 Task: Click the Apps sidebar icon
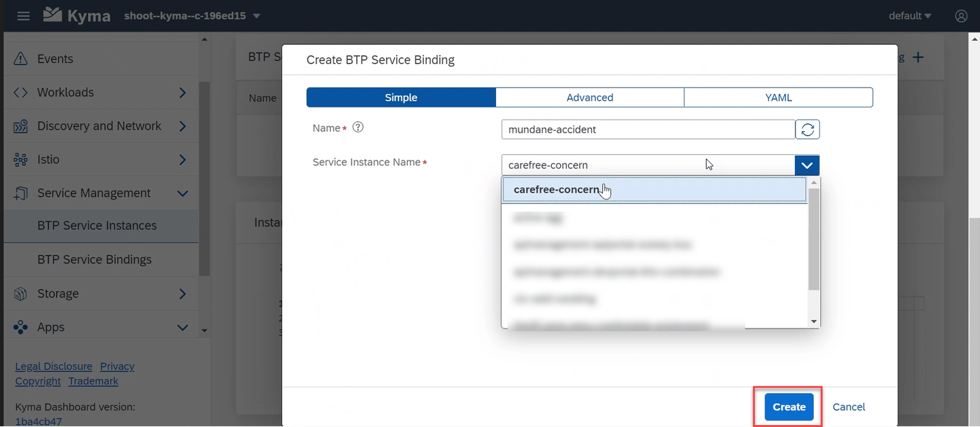coord(20,327)
